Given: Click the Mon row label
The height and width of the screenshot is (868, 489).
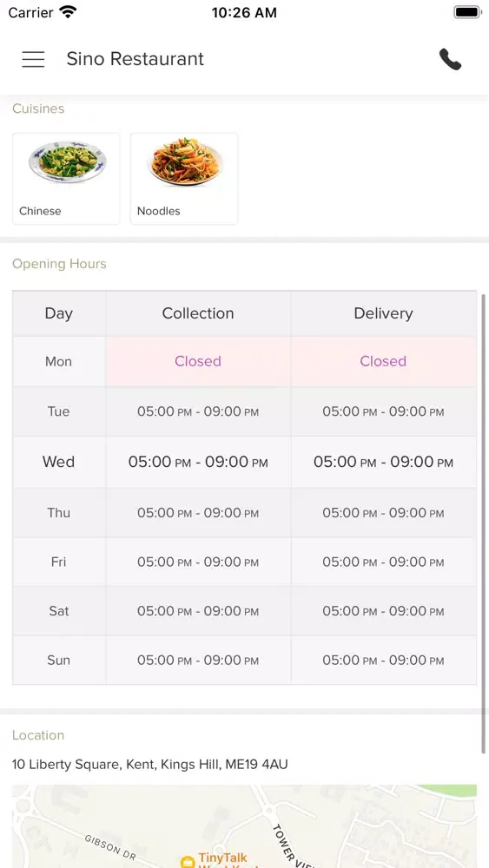Looking at the screenshot, I should point(59,361).
